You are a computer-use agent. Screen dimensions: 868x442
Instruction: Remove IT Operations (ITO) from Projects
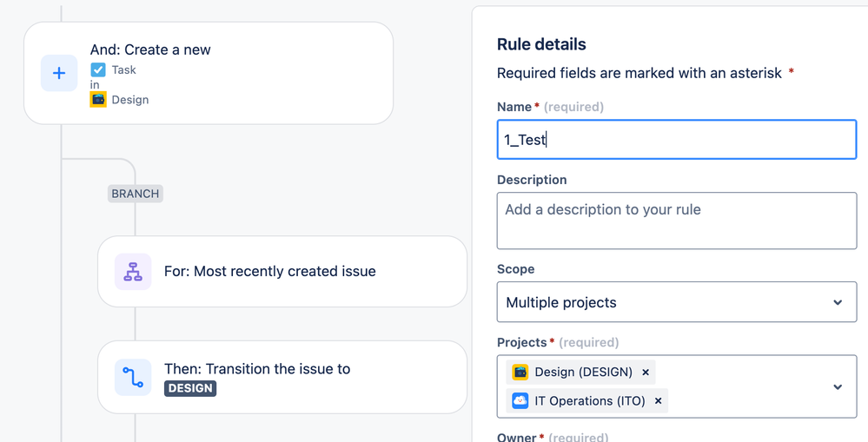[658, 401]
